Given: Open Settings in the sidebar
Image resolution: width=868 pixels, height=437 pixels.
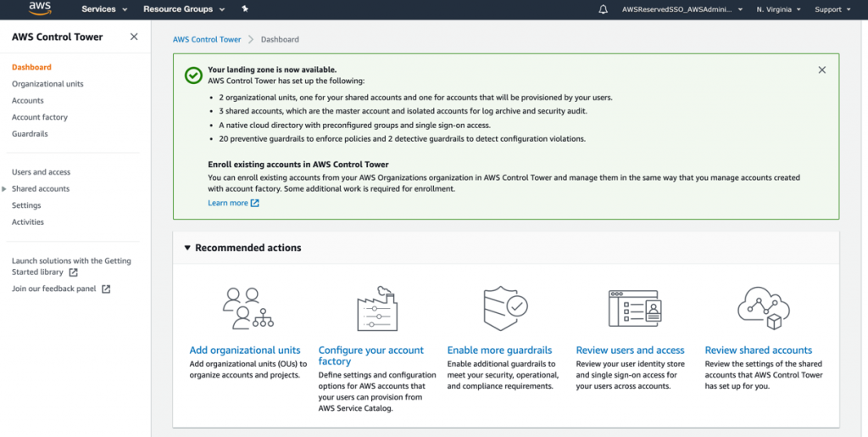Looking at the screenshot, I should coord(26,205).
